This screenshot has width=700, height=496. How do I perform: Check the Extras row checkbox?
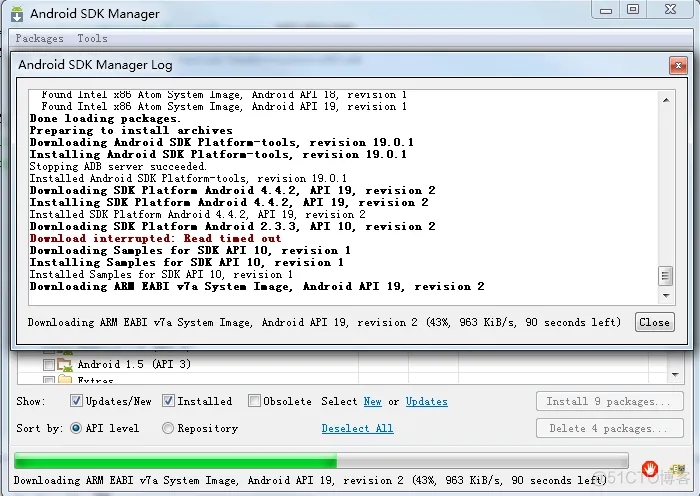49,380
